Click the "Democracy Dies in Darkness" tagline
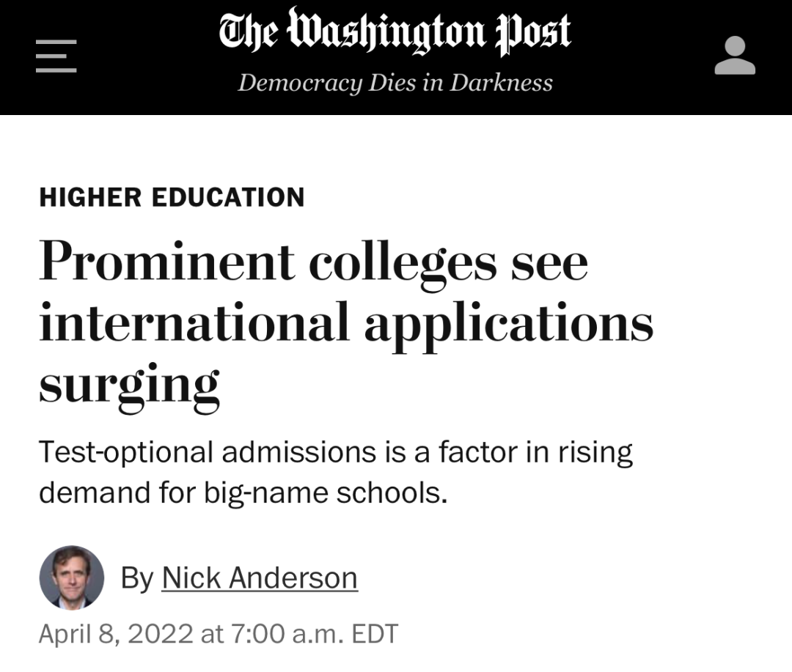Screen dimensions: 792x672 tap(395, 83)
